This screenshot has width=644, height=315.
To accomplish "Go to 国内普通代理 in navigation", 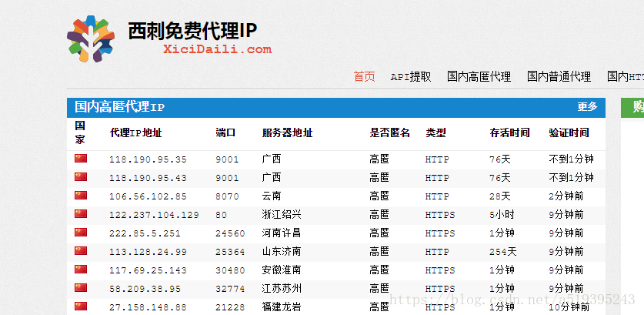I will (x=559, y=76).
